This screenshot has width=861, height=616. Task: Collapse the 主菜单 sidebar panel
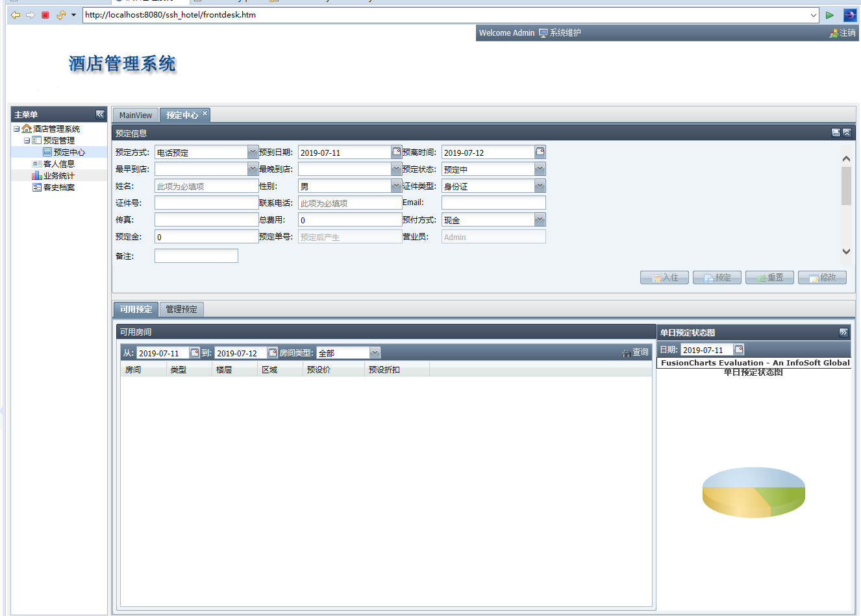pos(100,114)
